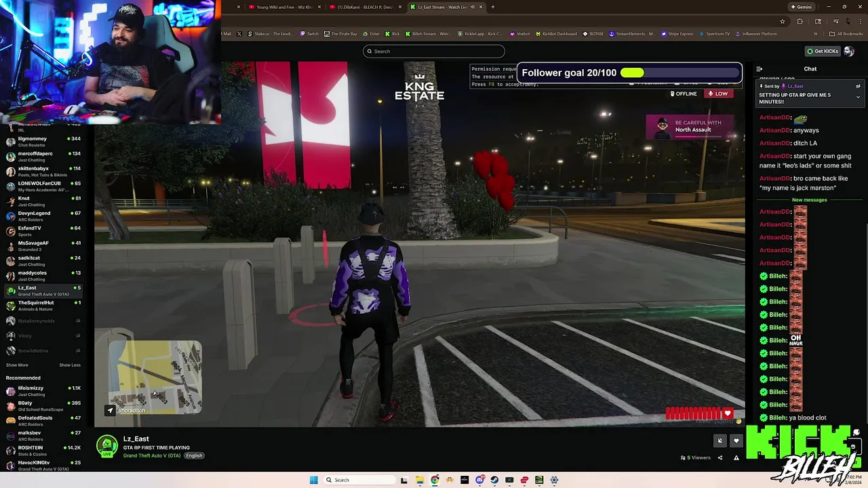This screenshot has height=488, width=868.
Task: Click the English language tag
Action: [195, 455]
